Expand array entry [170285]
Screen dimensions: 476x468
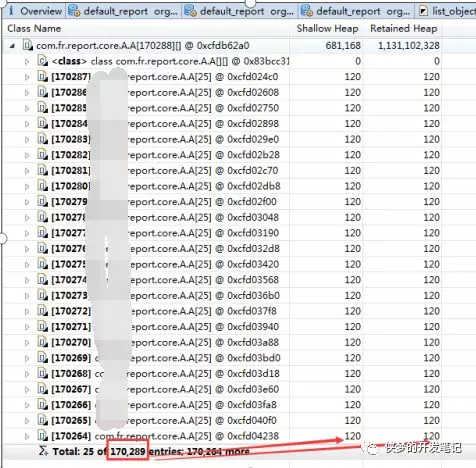[27, 108]
